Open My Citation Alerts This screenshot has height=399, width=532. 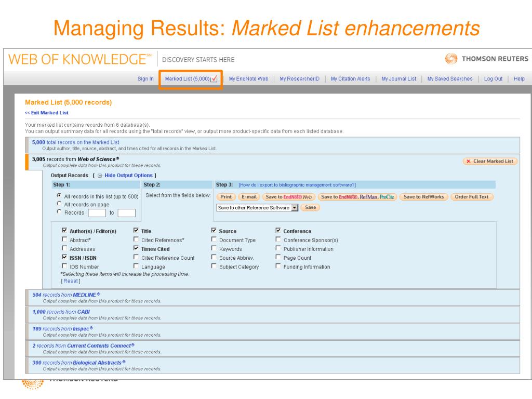(351, 79)
